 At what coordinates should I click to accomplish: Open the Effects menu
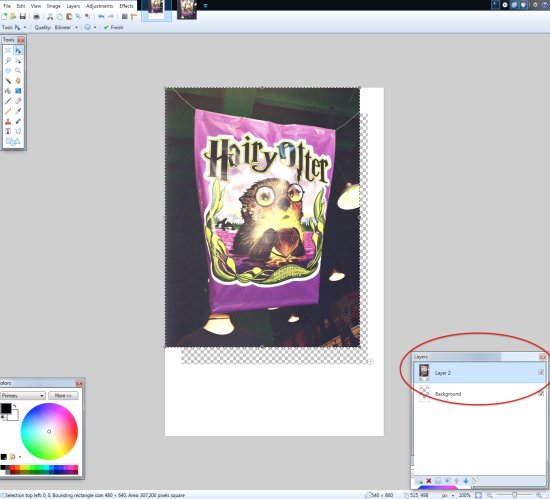pyautogui.click(x=126, y=6)
